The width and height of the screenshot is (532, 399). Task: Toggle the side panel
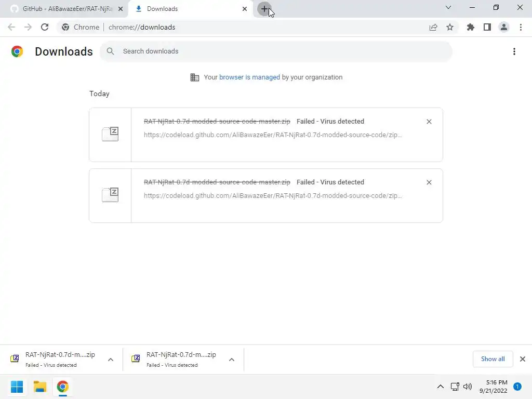coord(487,27)
